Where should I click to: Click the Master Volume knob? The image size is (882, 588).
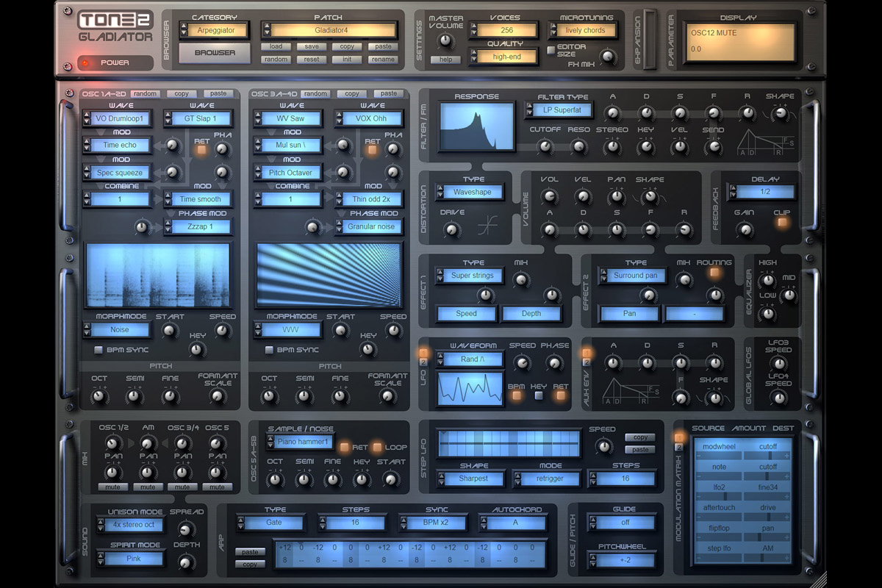(445, 40)
